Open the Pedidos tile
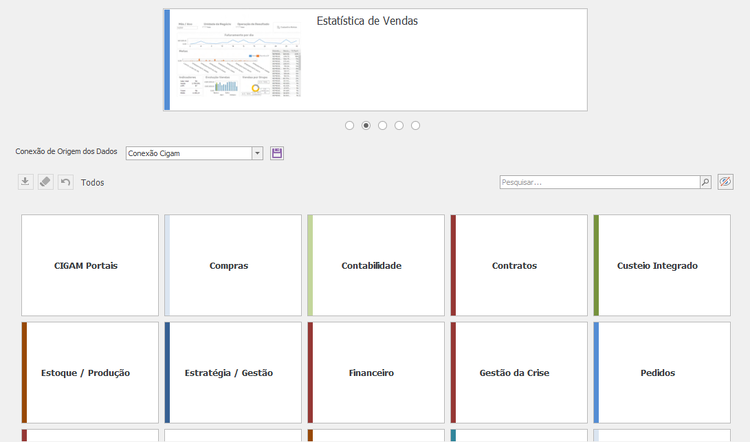This screenshot has height=442, width=750. point(662,372)
